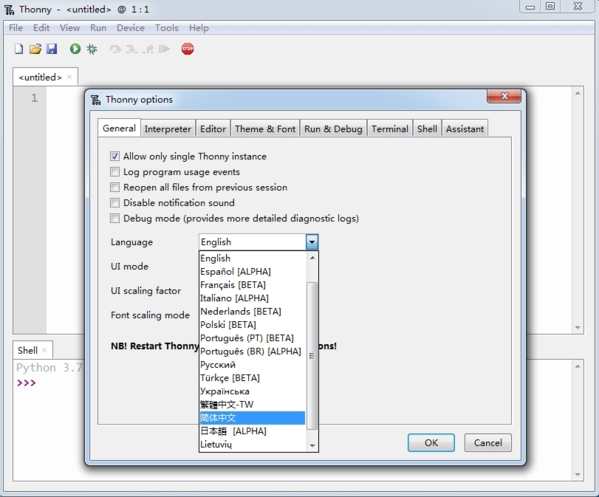Select English in the language list
This screenshot has height=497, width=599.
[x=253, y=258]
